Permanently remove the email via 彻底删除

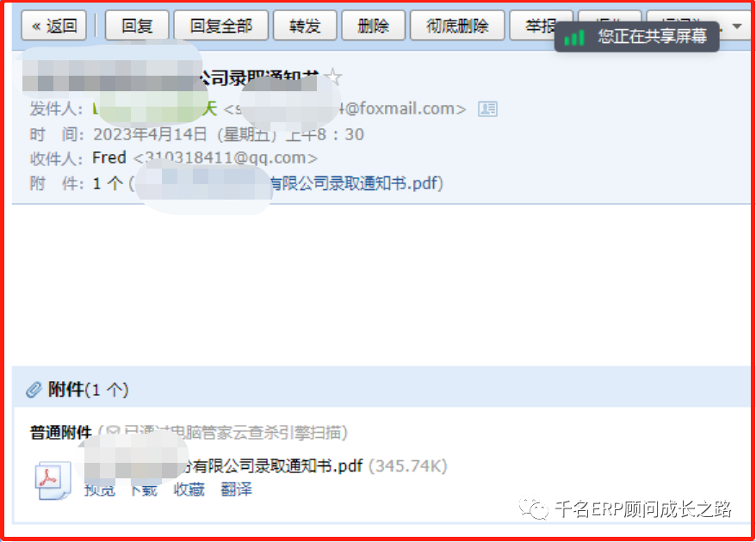(457, 26)
